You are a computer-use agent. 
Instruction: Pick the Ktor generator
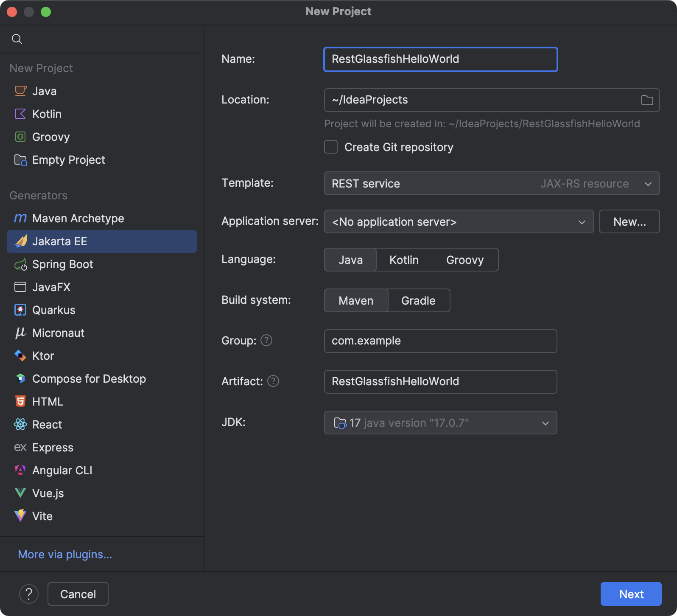pyautogui.click(x=43, y=356)
